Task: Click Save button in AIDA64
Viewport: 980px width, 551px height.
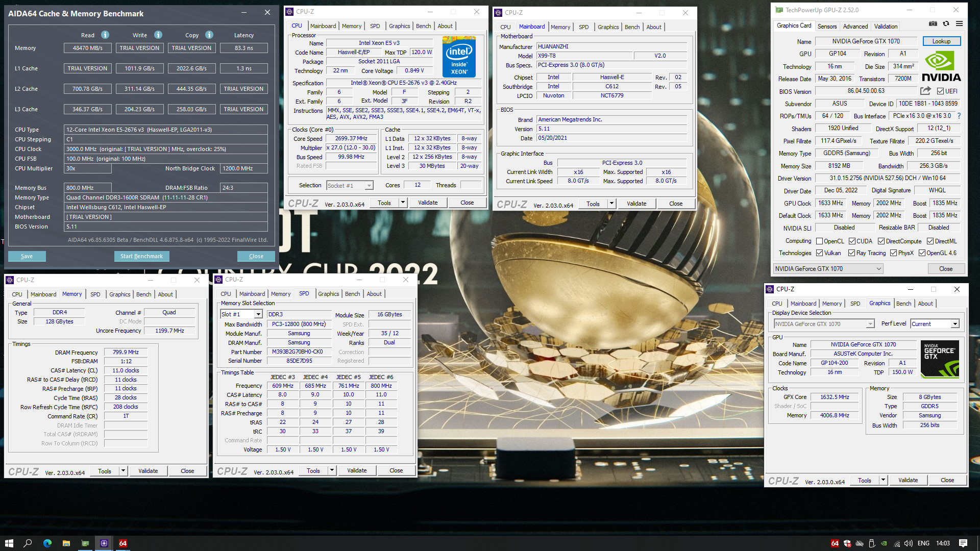Action: (x=27, y=256)
